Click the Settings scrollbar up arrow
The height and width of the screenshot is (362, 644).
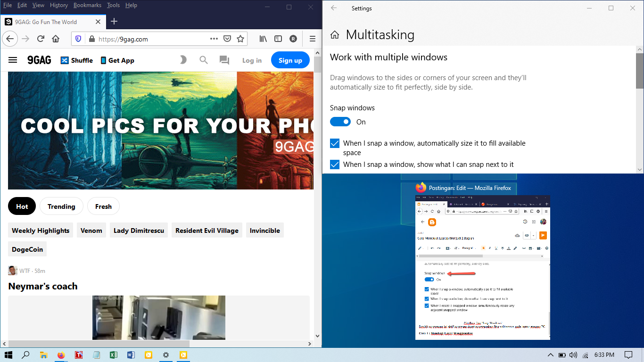pos(640,49)
